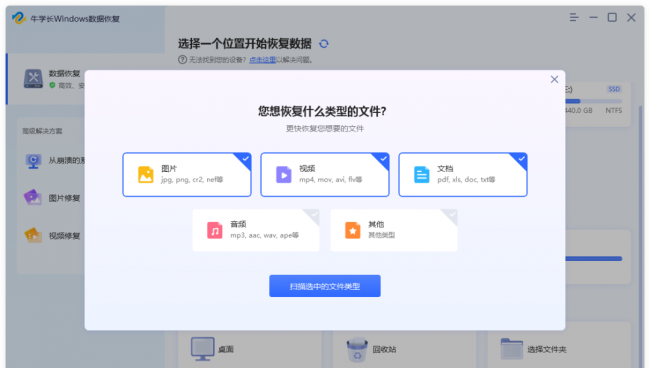Open 从崩溃的系统 recovery option
This screenshot has height=368, width=650.
pos(54,160)
